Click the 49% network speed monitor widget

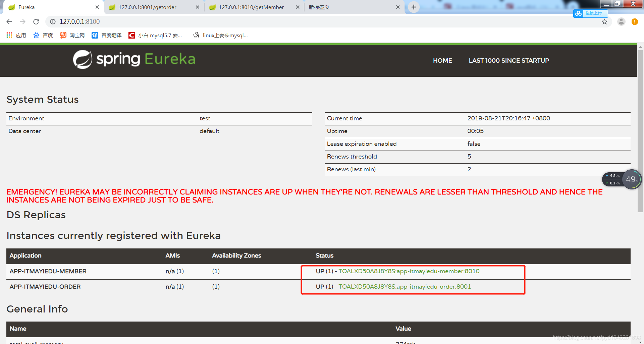(622, 179)
